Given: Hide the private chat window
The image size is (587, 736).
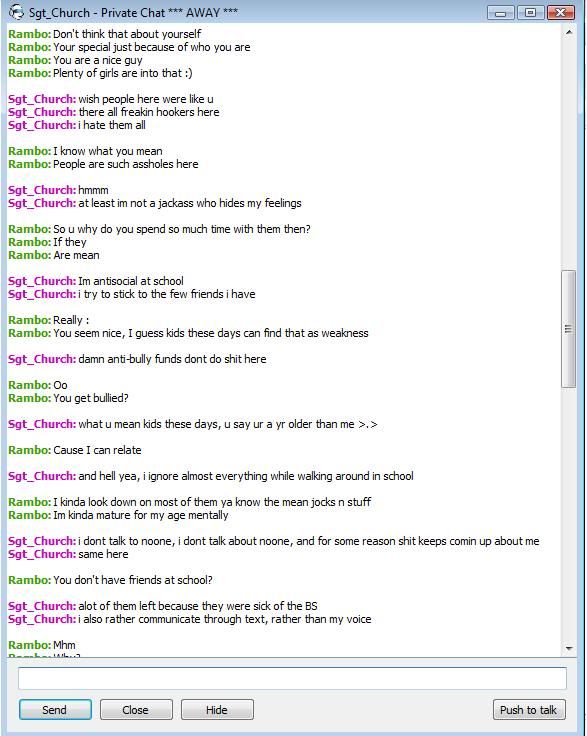Looking at the screenshot, I should (217, 709).
